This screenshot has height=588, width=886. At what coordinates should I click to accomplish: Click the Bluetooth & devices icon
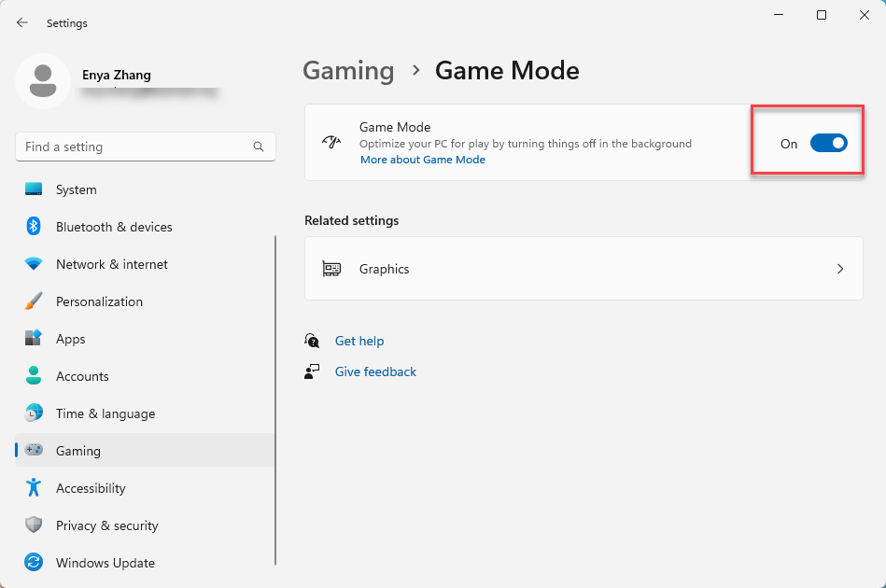[x=34, y=227]
